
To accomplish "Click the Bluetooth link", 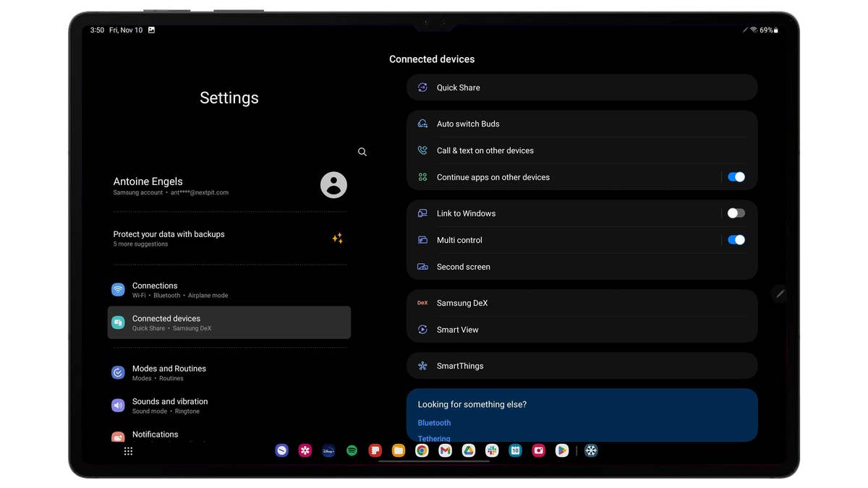I will pos(434,423).
